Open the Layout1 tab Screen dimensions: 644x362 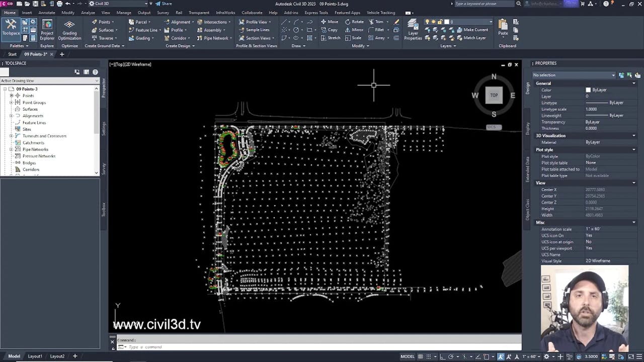coord(35,356)
